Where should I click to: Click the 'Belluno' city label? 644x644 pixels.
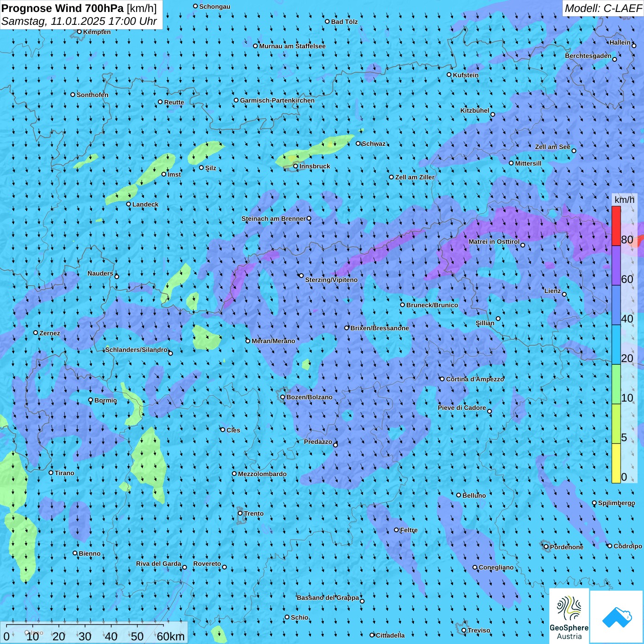coord(474,495)
